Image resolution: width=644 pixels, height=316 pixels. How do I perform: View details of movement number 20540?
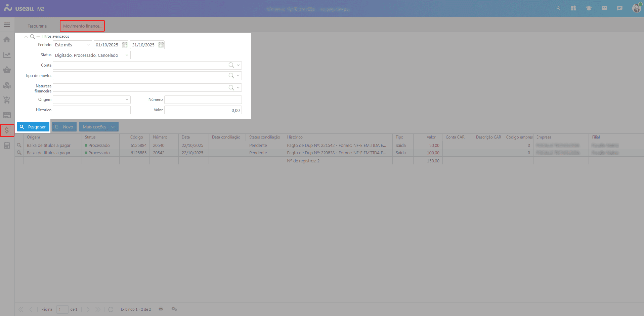point(19,146)
